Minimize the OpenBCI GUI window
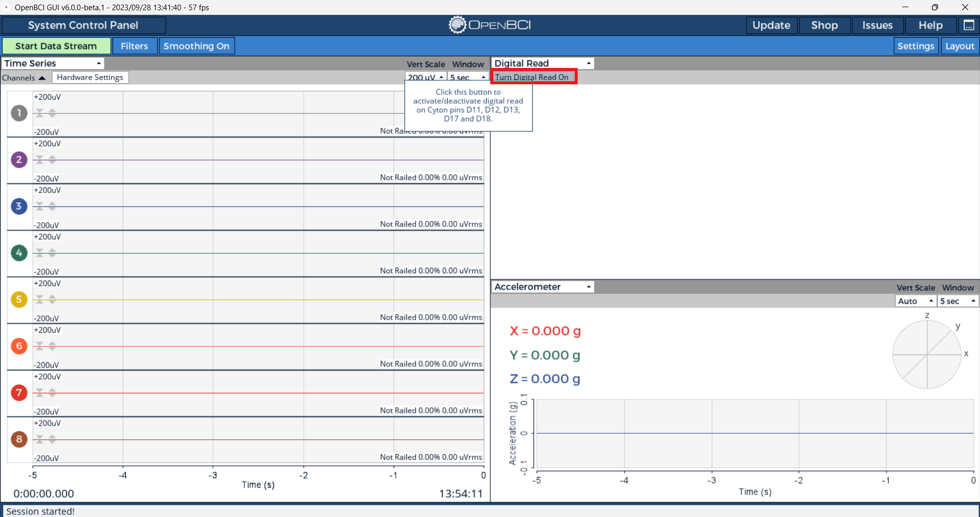 point(905,7)
